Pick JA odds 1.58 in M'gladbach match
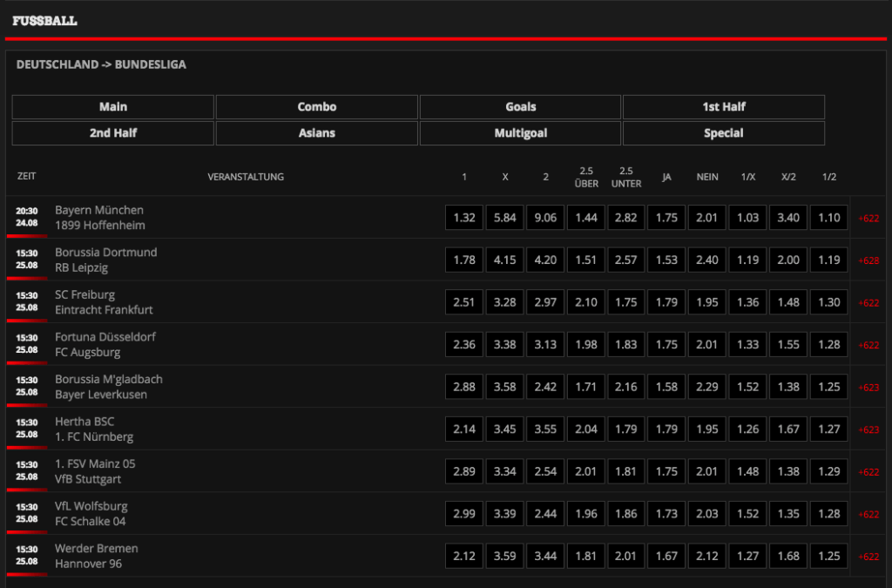Screen dimensions: 892x588 [x=666, y=387]
